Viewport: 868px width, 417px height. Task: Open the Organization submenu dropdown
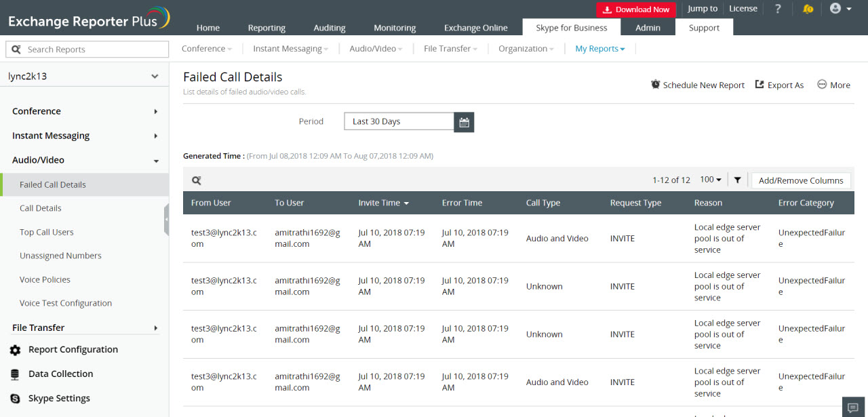[526, 49]
